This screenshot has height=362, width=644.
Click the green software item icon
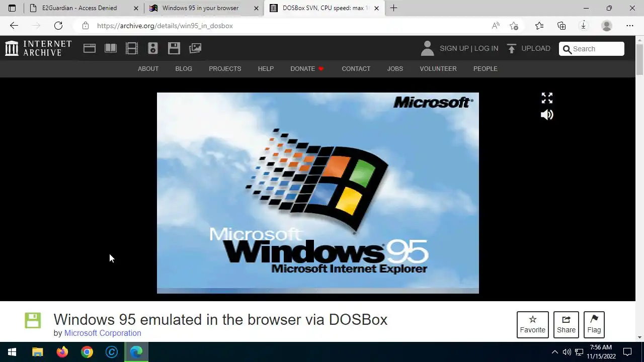tap(33, 320)
